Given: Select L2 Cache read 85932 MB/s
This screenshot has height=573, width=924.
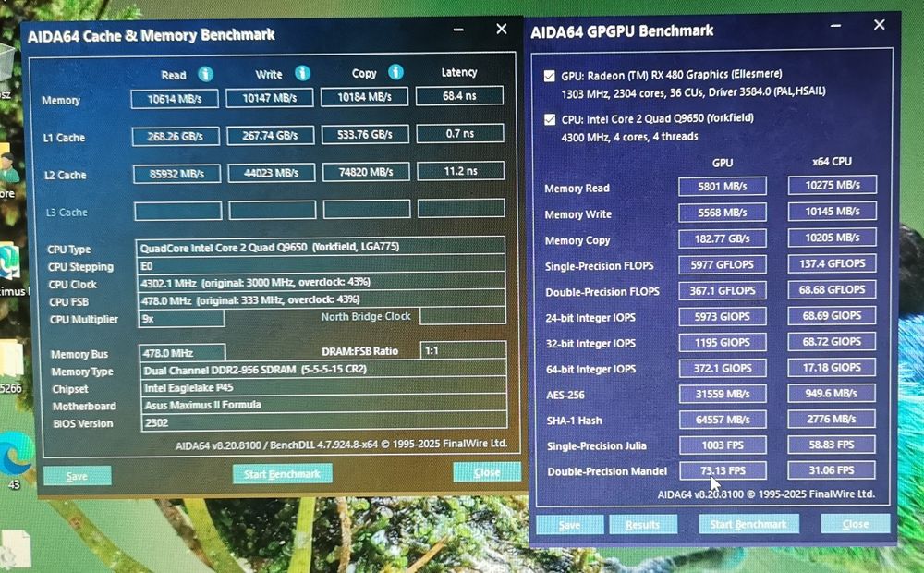Looking at the screenshot, I should [176, 174].
